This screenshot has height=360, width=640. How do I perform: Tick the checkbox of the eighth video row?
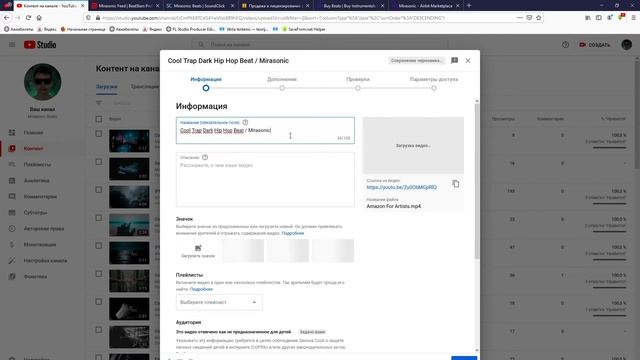[99, 329]
